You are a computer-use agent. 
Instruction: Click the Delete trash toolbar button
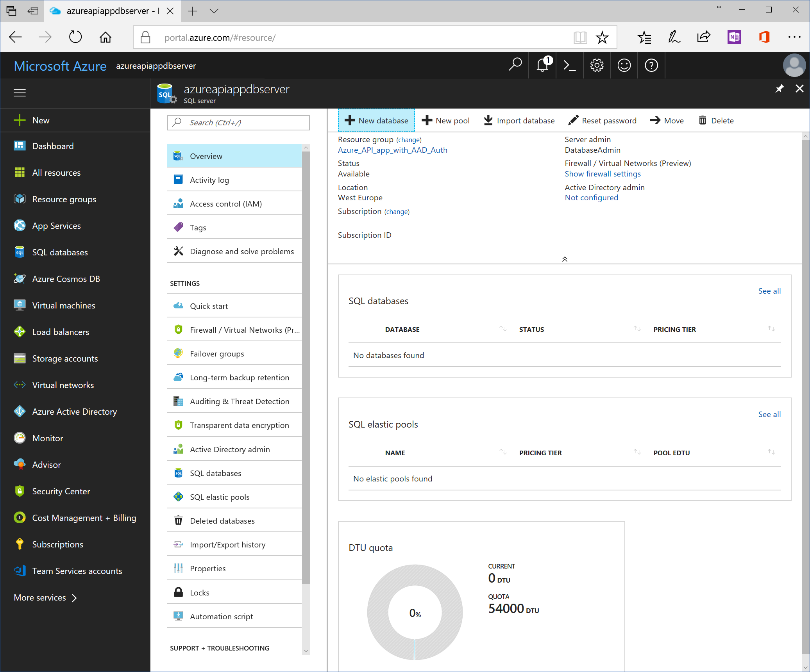click(716, 121)
